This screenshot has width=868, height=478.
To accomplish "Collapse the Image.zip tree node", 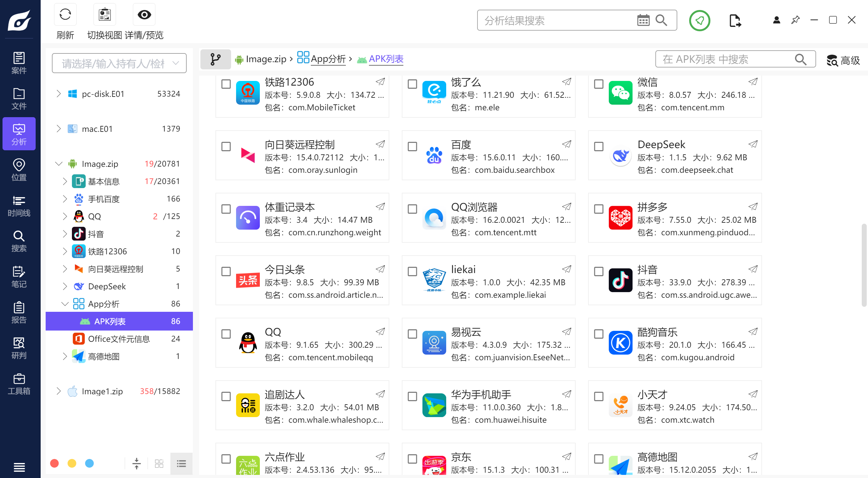I will [59, 164].
